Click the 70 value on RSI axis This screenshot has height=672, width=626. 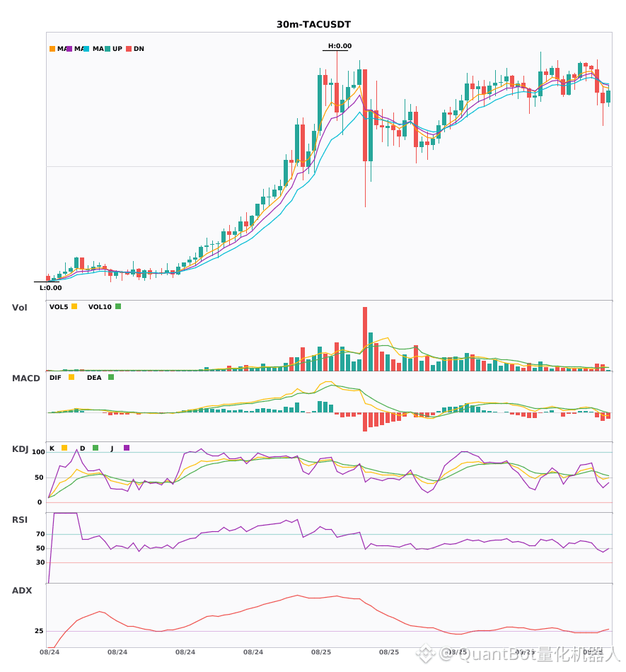coord(41,534)
